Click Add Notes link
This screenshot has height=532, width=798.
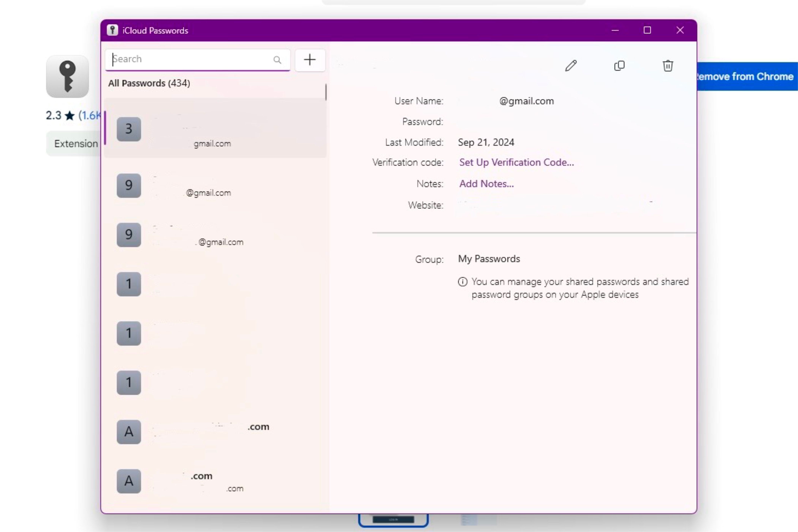pos(486,184)
